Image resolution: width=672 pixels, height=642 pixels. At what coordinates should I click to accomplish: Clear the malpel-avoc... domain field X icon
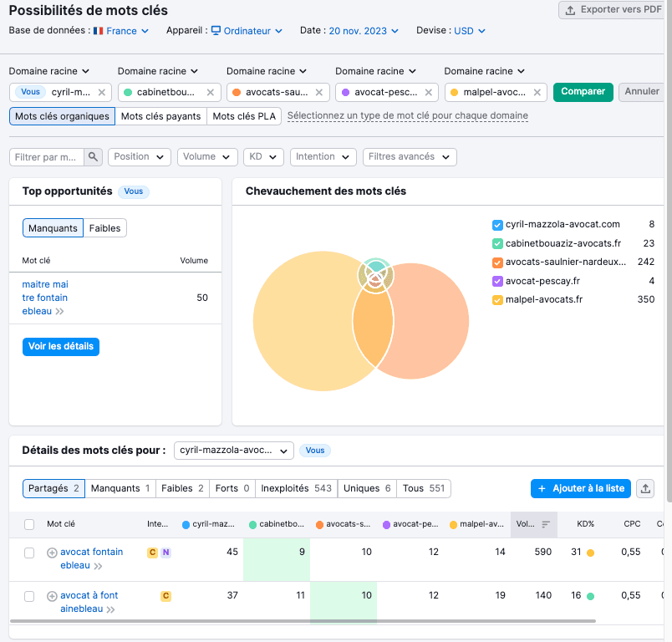537,92
